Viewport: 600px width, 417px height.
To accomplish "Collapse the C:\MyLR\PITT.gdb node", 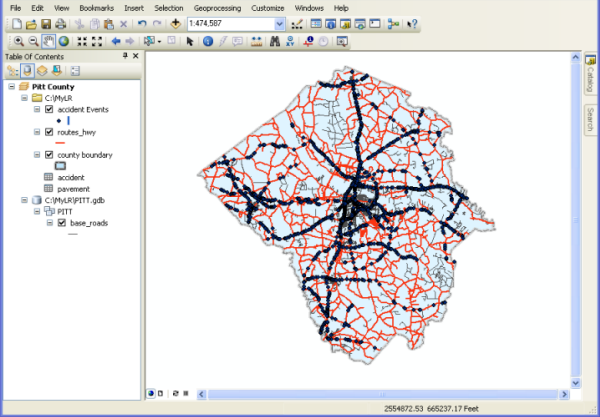I will click(23, 200).
